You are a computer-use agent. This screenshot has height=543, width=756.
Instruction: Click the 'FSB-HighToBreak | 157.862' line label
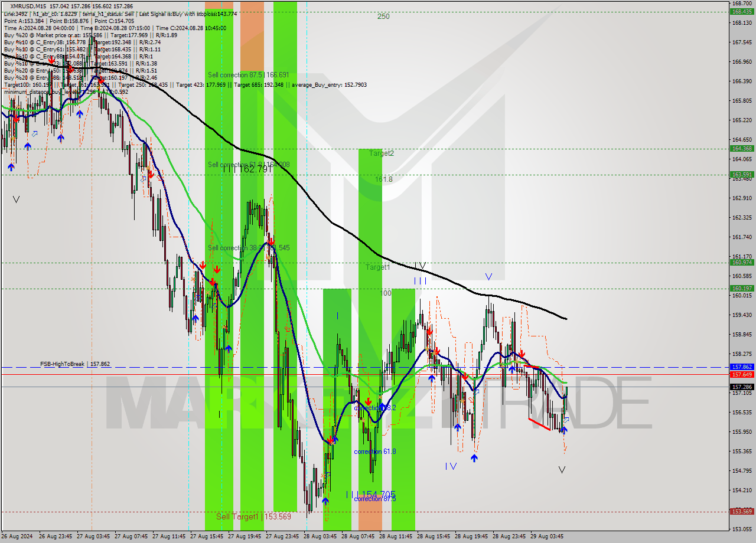point(75,364)
